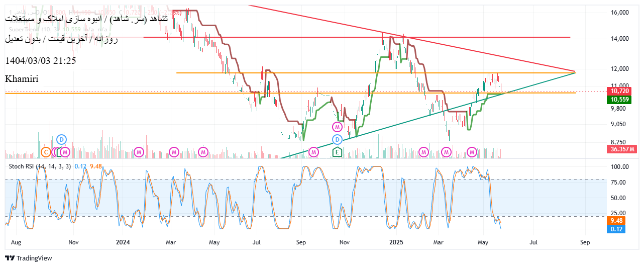The height and width of the screenshot is (267, 644).
Task: Click orange 9.48 Stoch RSI axis label
Action: pyautogui.click(x=618, y=221)
